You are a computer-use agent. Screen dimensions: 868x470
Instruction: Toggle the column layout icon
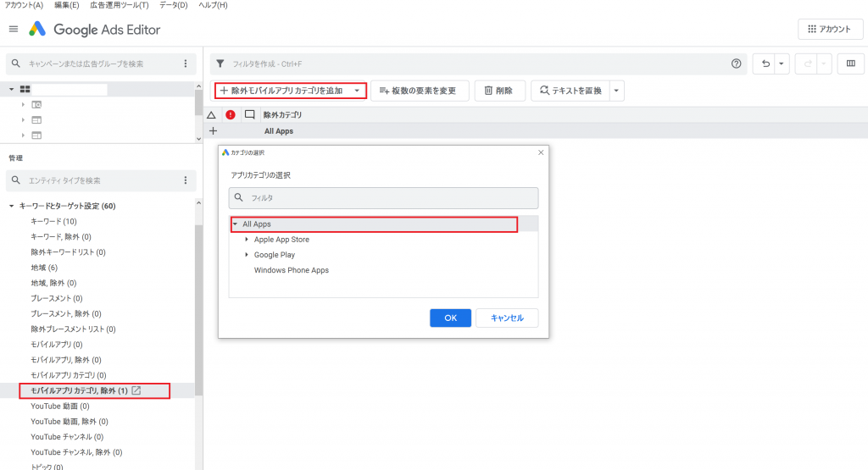point(851,64)
